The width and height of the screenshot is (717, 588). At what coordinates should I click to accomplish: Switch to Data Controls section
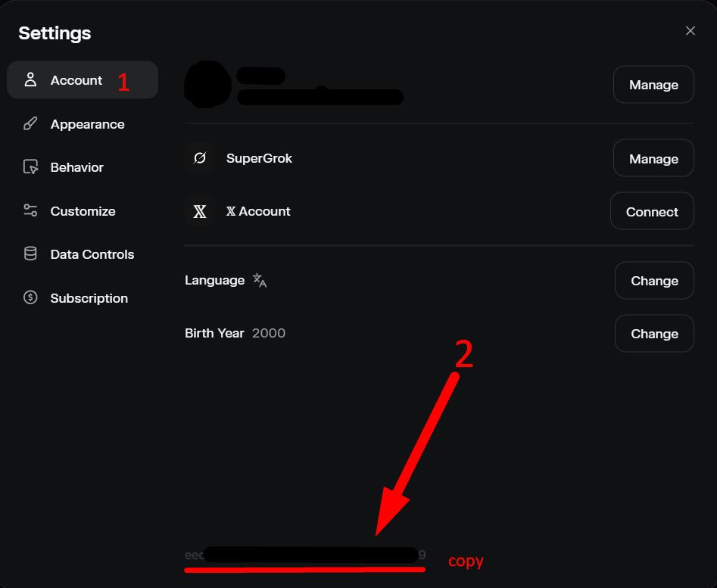[92, 254]
